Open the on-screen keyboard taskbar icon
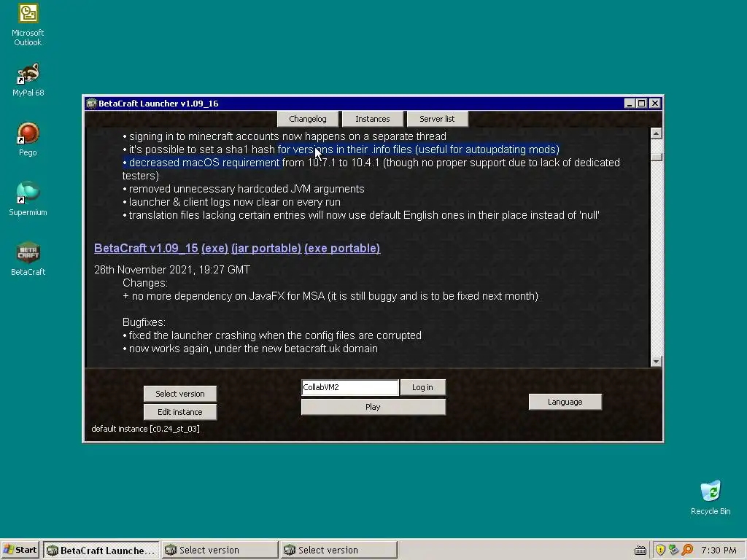Image resolution: width=747 pixels, height=560 pixels. click(x=640, y=551)
